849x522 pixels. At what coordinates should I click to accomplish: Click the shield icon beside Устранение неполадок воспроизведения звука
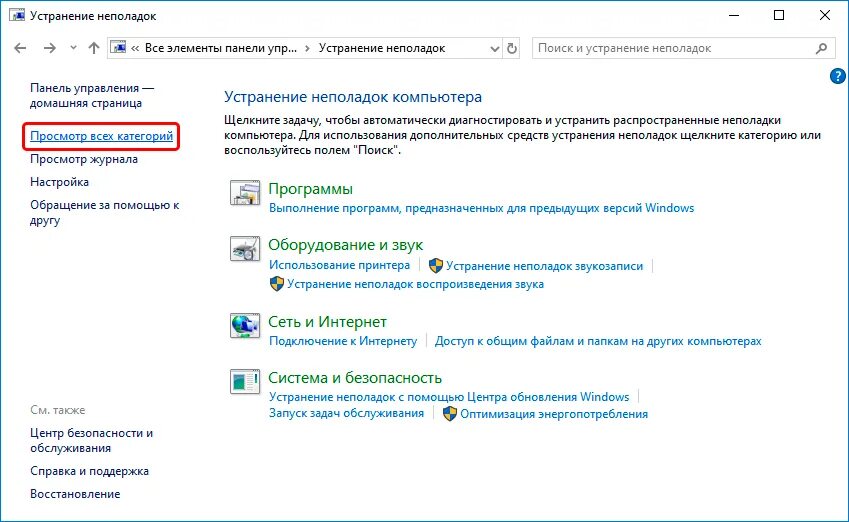(277, 284)
